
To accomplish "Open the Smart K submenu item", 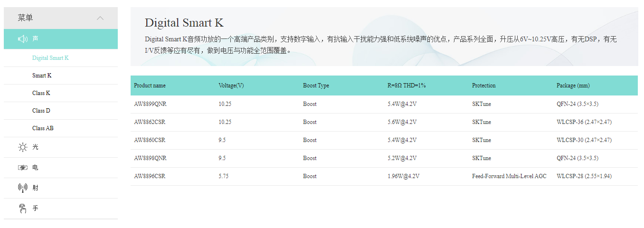I will point(42,76).
